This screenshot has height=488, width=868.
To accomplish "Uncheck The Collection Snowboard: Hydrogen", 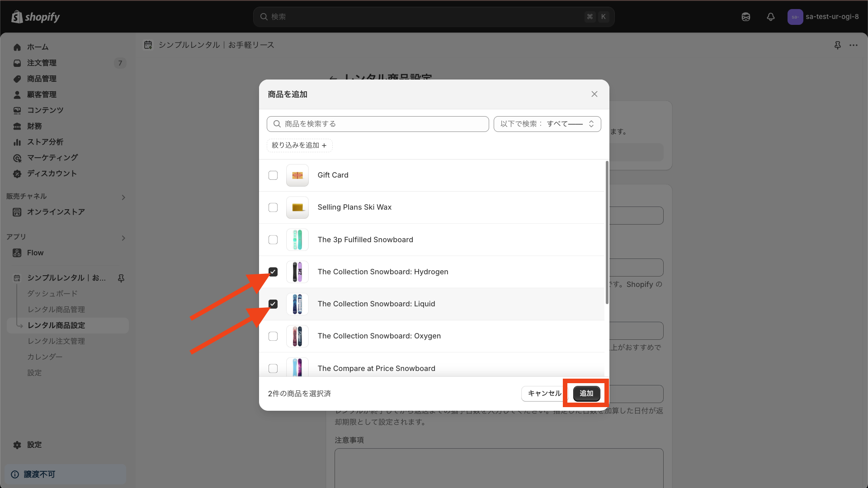I will [273, 272].
